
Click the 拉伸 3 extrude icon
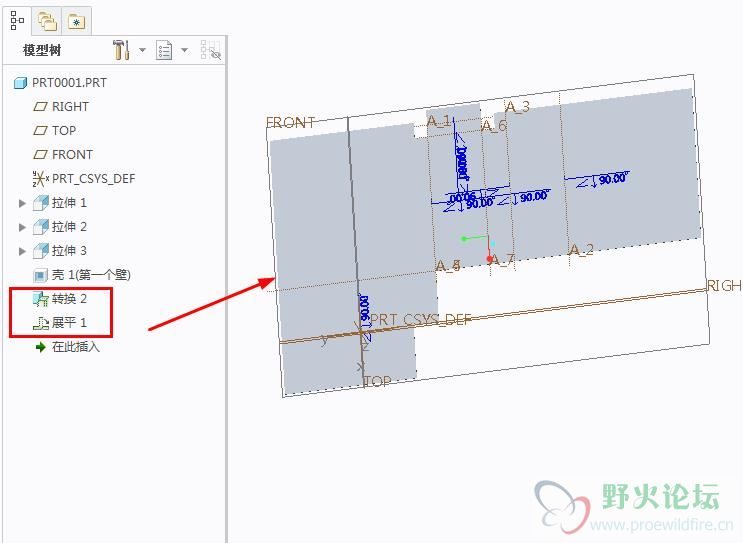pyautogui.click(x=41, y=251)
